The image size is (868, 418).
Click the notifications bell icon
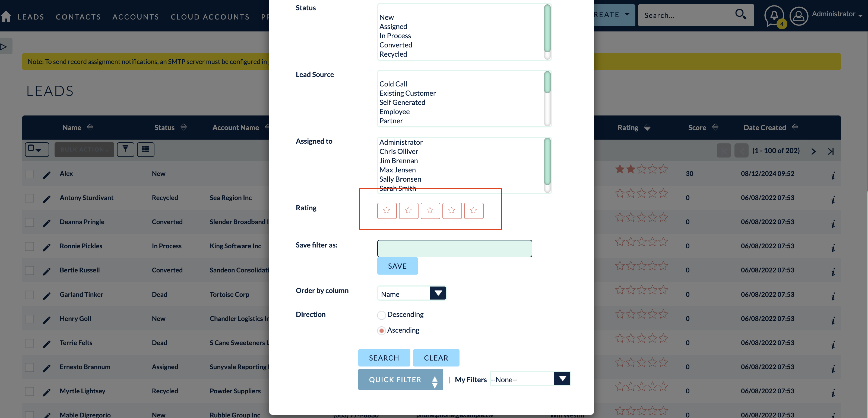pos(774,15)
